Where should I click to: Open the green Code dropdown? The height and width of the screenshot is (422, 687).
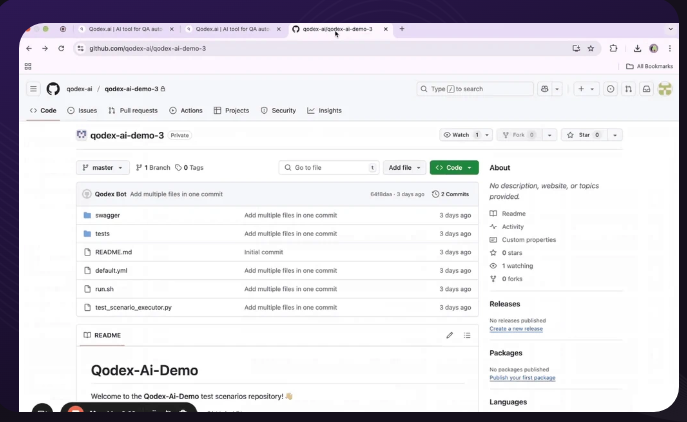coord(454,168)
